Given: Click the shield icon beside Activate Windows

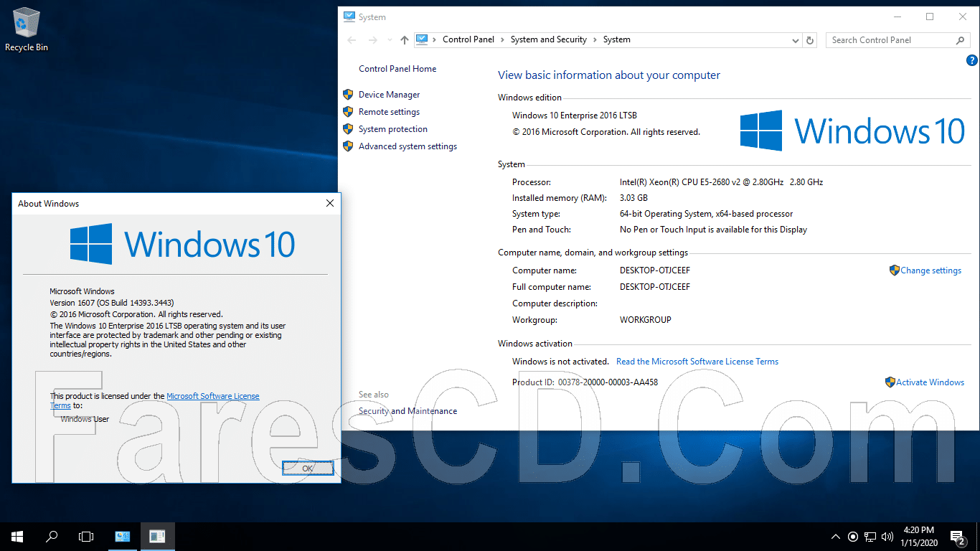Looking at the screenshot, I should point(890,382).
